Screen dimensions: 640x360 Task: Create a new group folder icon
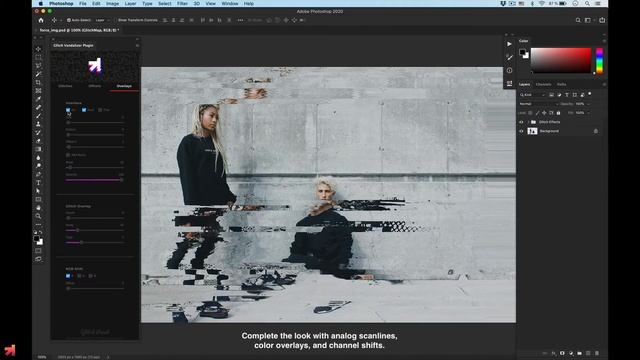click(580, 353)
